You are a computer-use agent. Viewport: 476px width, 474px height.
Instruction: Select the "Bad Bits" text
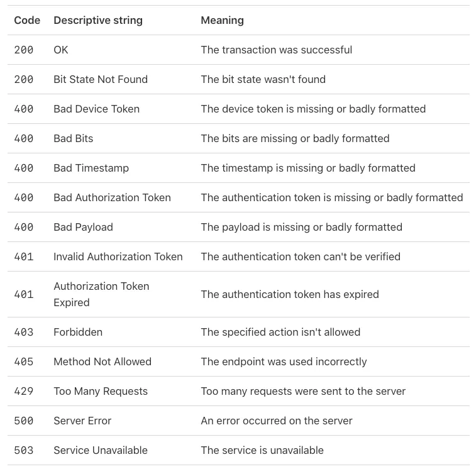click(x=73, y=138)
